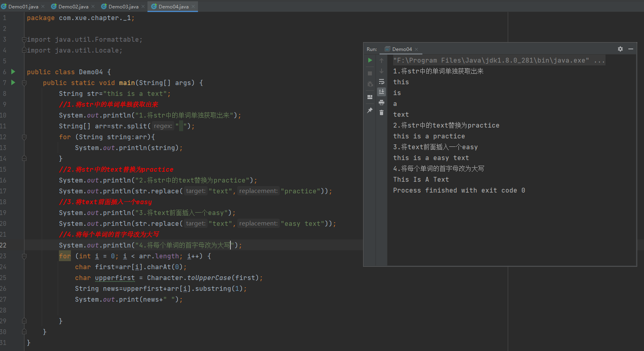Fold the for-each loop at line 12
644x351 pixels.
pyautogui.click(x=24, y=137)
